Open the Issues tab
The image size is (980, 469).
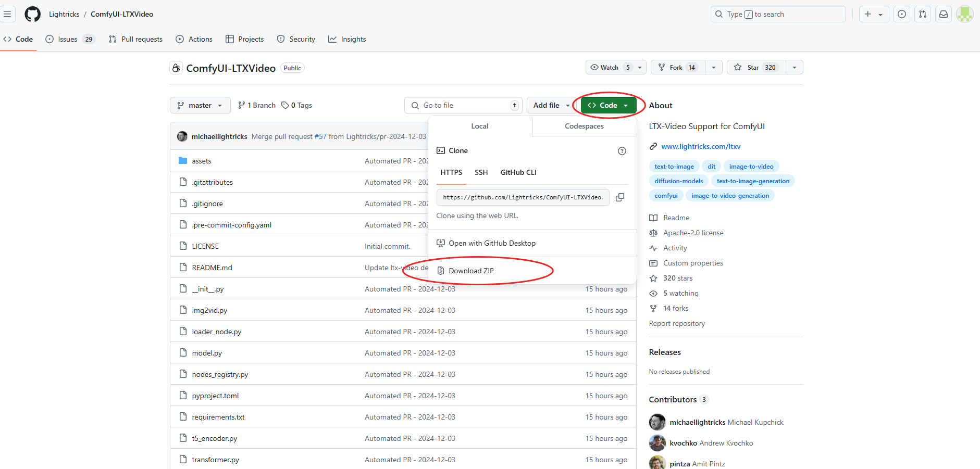tap(70, 39)
